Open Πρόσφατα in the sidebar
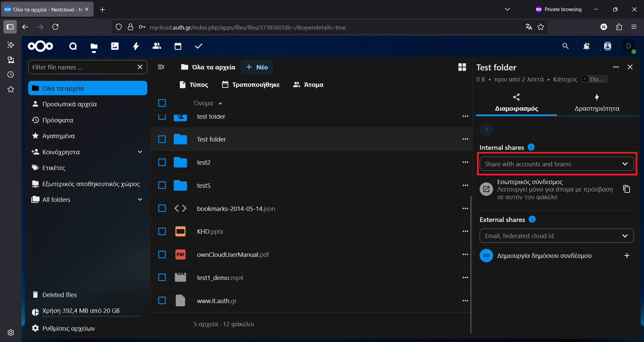 click(58, 120)
